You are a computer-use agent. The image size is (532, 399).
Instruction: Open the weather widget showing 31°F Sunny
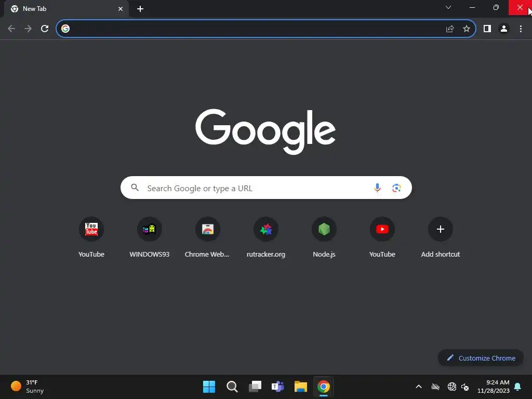pos(27,387)
